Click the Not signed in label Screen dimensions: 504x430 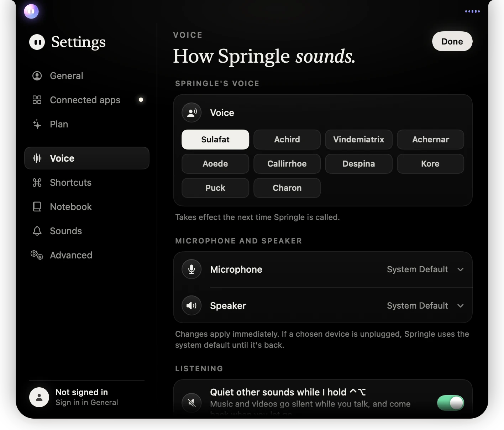tap(82, 392)
